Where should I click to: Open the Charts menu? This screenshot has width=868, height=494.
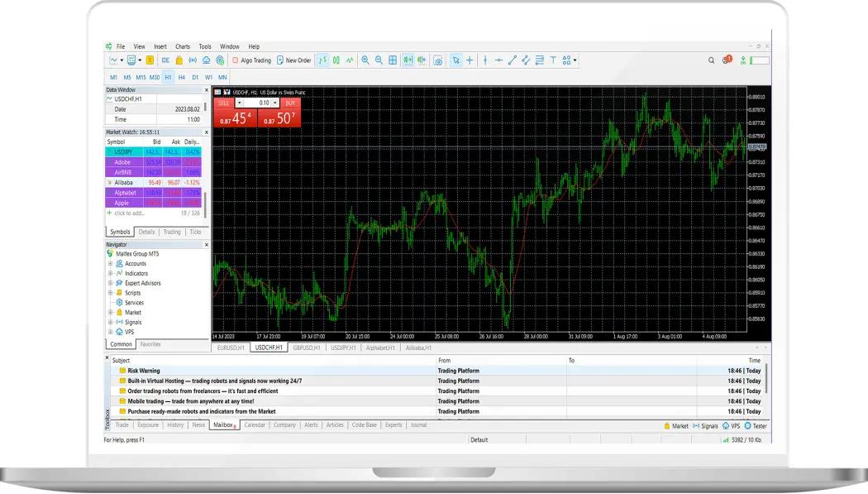click(x=183, y=46)
